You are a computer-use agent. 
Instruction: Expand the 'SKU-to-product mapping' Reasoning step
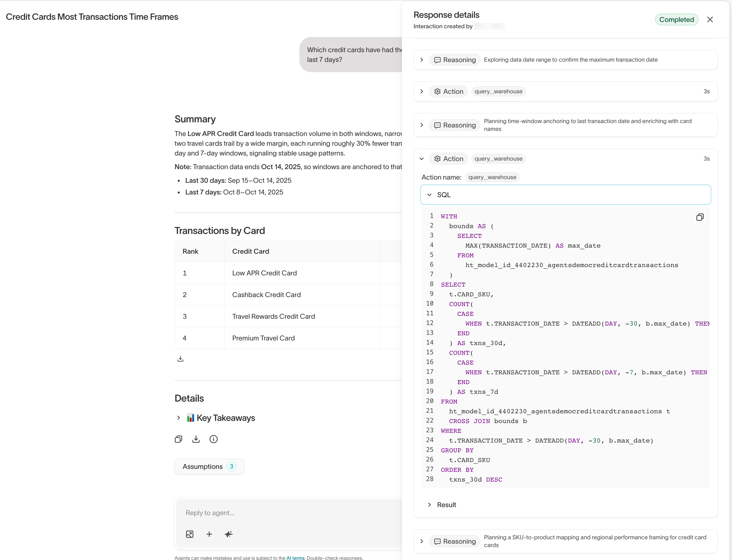(x=422, y=541)
